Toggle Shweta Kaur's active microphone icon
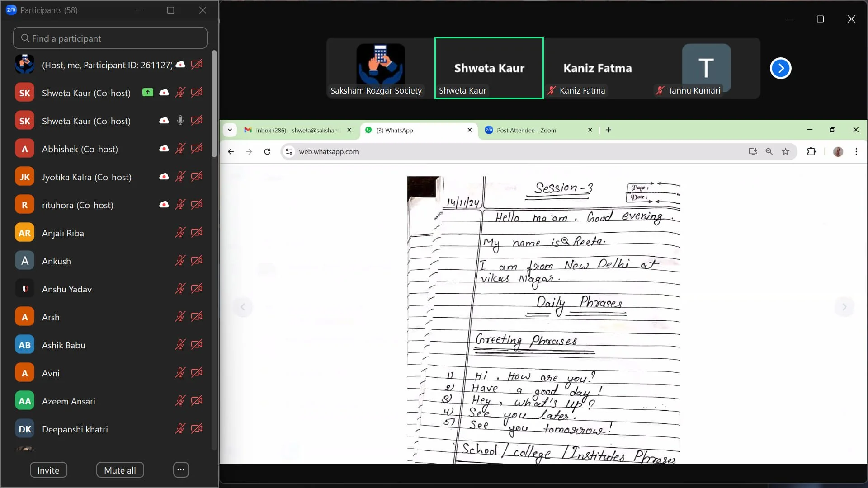868x488 pixels. tap(180, 121)
